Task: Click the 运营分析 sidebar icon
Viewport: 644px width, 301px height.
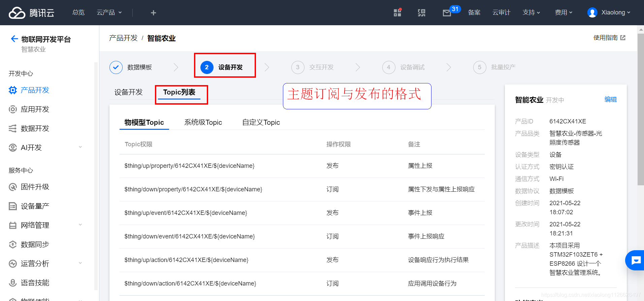Action: tap(13, 264)
